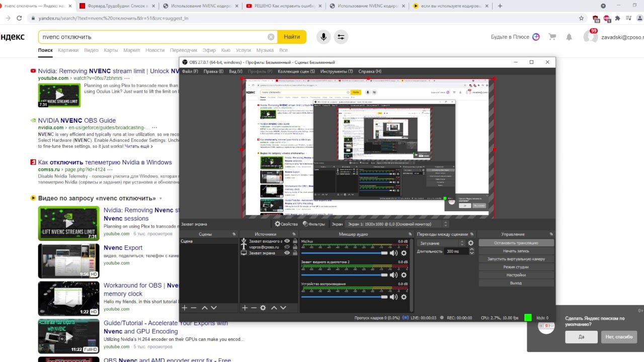
Task: Bookmark this page with star icon
Action: point(582,18)
